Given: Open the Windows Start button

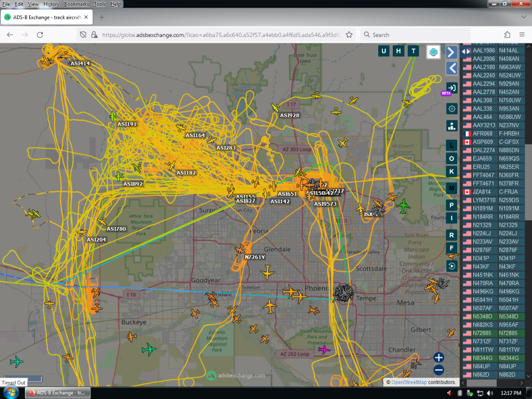Looking at the screenshot, I should point(11,393).
